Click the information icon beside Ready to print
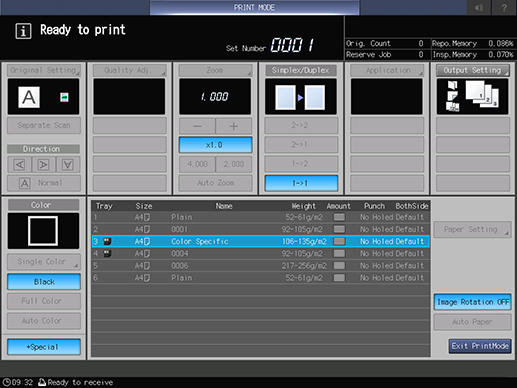This screenshot has height=388, width=517. (23, 31)
